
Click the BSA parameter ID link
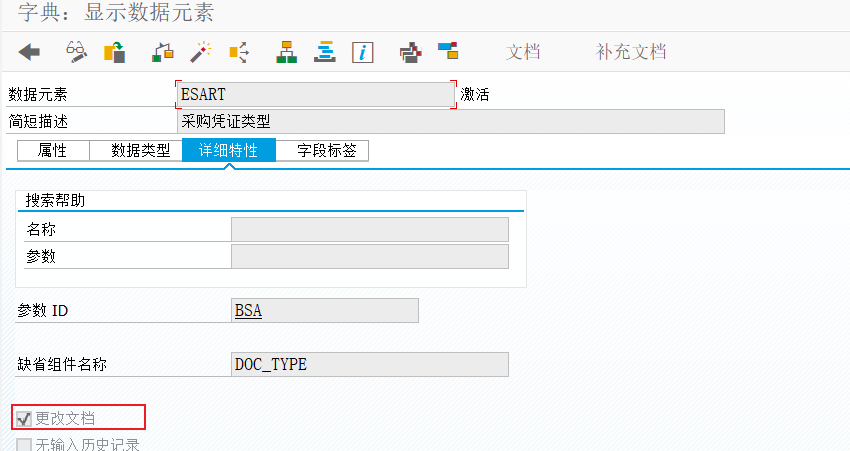pos(248,311)
